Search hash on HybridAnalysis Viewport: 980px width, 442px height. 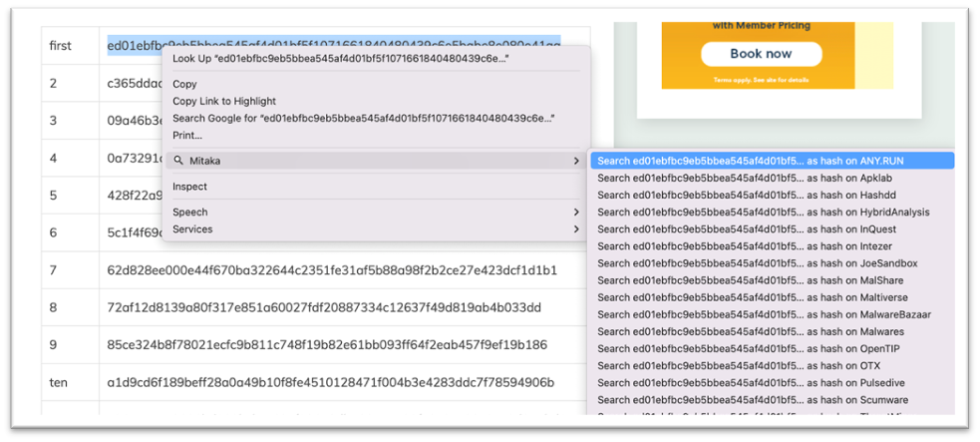click(x=763, y=213)
